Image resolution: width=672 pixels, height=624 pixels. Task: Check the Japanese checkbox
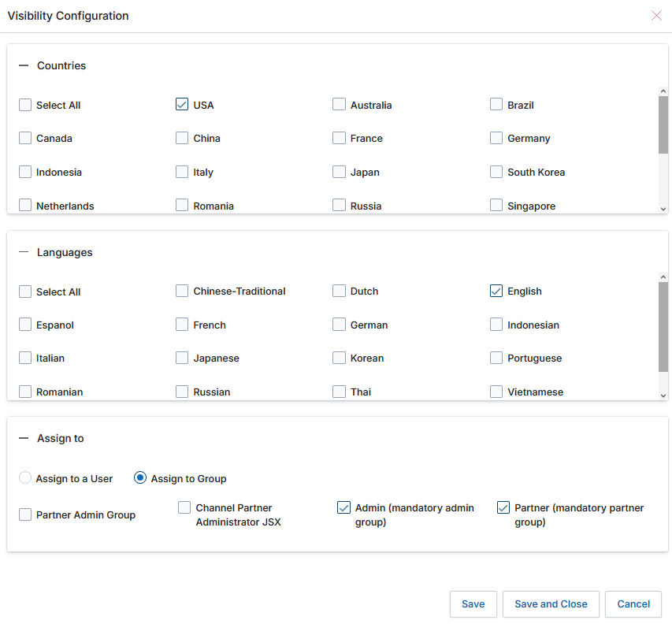[x=182, y=358]
